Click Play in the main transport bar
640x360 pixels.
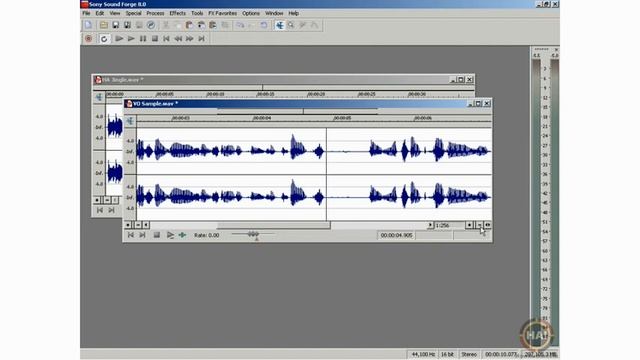tap(131, 39)
